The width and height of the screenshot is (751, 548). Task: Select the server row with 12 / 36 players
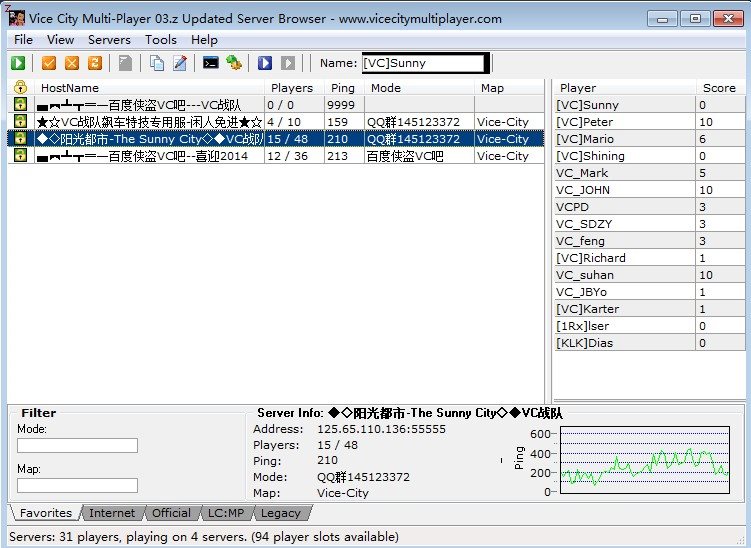tap(276, 156)
